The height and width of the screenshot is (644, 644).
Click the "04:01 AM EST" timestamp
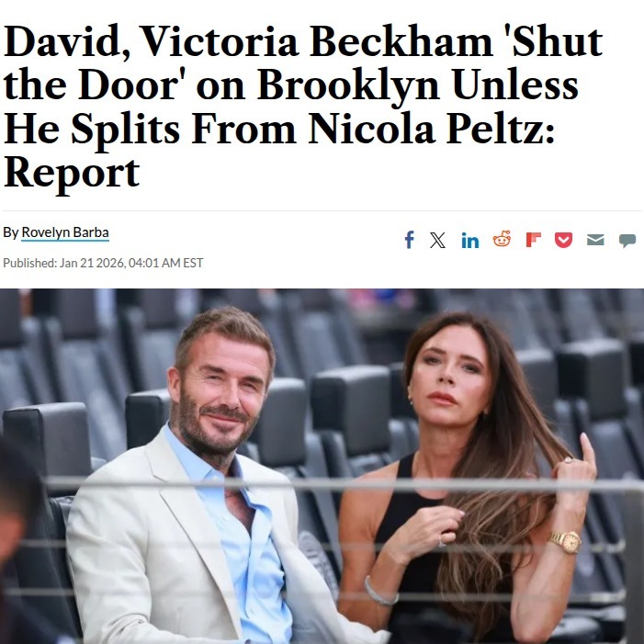click(x=166, y=263)
